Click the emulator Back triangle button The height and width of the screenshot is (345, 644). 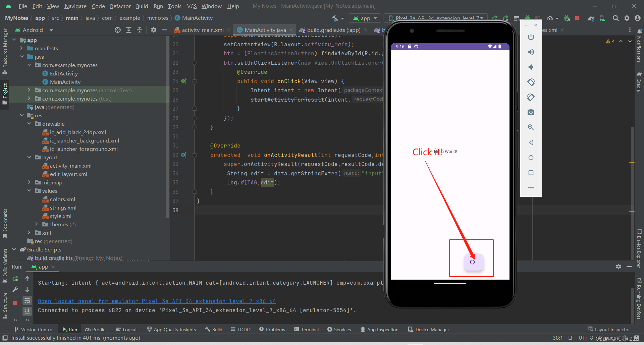(x=531, y=142)
